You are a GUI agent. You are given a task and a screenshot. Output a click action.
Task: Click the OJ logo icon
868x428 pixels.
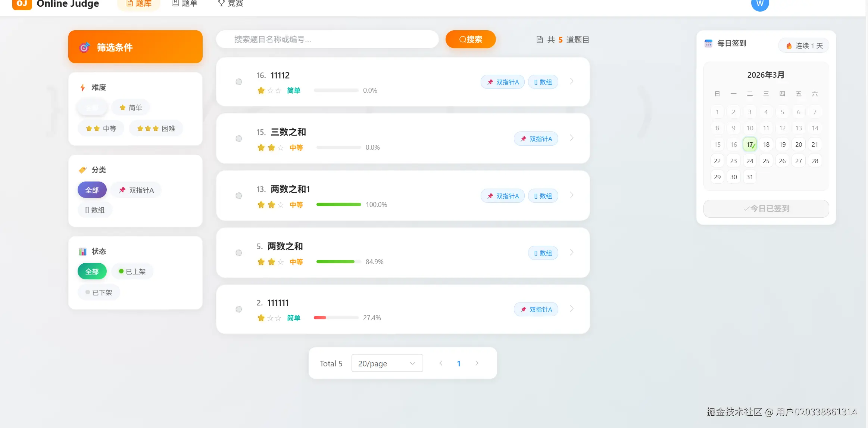(x=22, y=4)
